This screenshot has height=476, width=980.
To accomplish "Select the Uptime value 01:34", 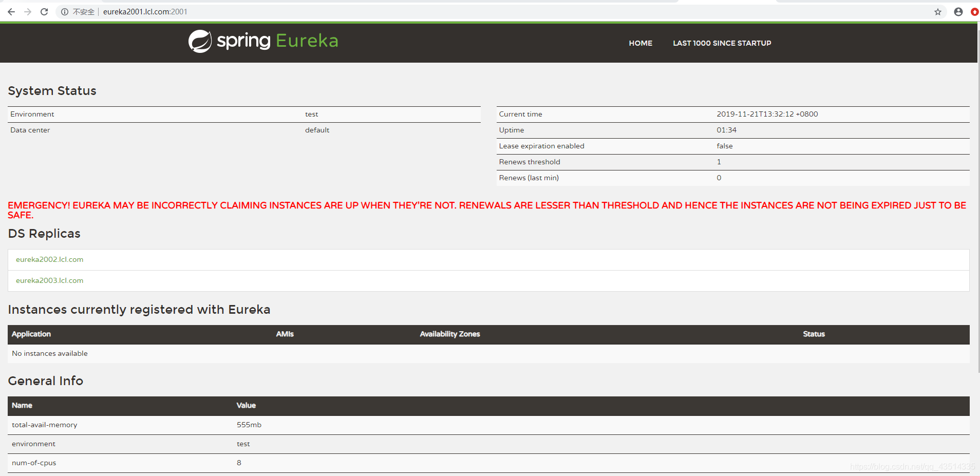I will (x=726, y=130).
